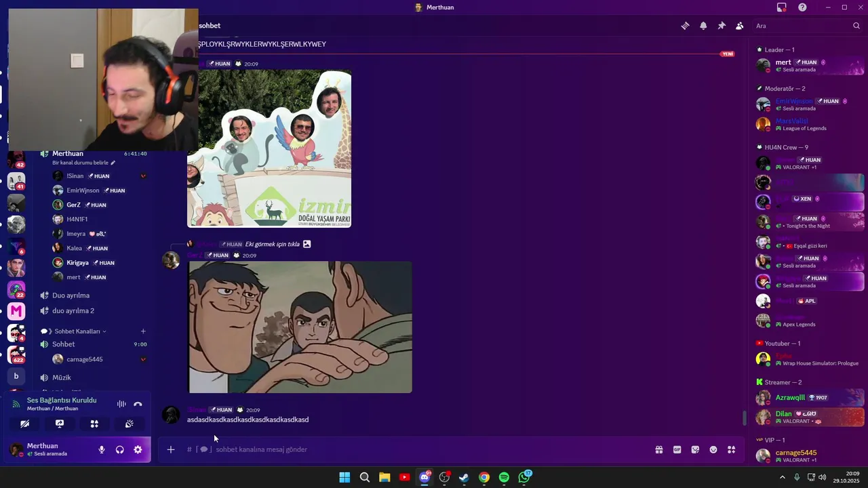Toggle microphone mute in user panel
The height and width of the screenshot is (488, 868).
coord(102,449)
